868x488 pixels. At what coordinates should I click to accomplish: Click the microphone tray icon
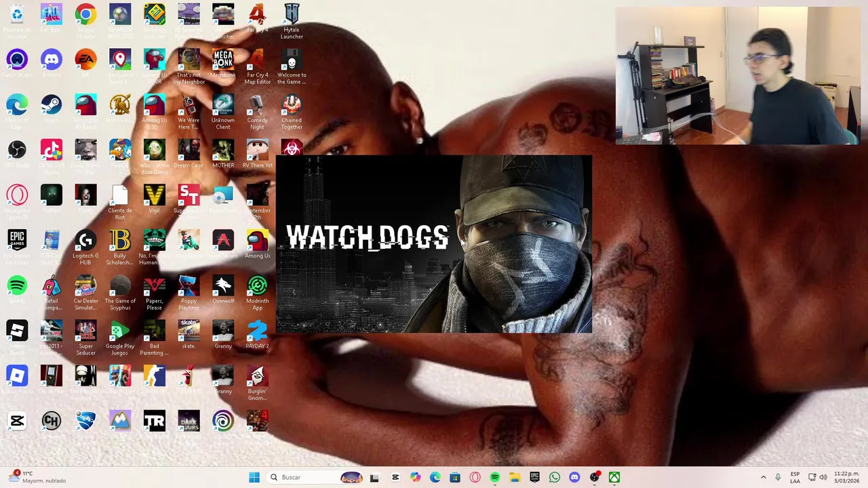[778, 477]
